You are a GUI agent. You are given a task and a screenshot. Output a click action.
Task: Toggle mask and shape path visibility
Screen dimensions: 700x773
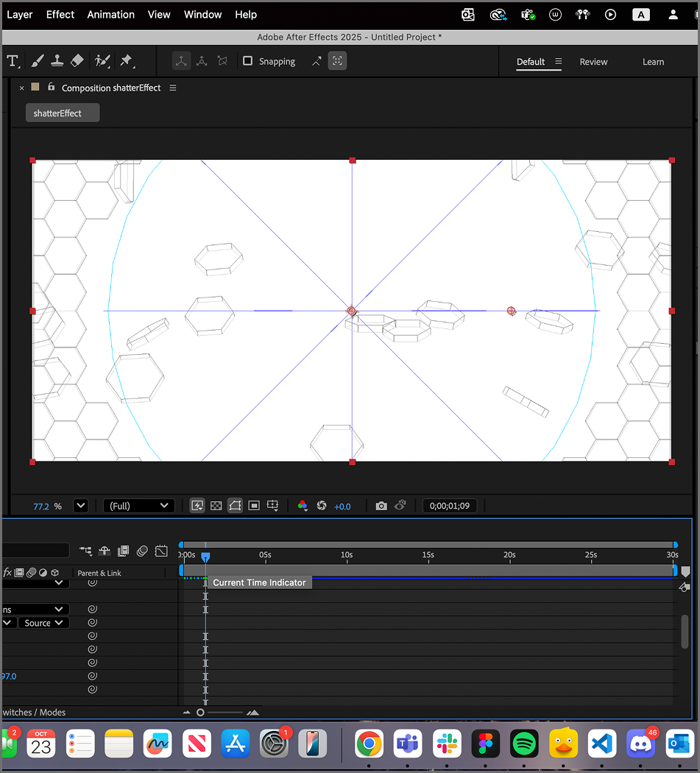click(235, 506)
